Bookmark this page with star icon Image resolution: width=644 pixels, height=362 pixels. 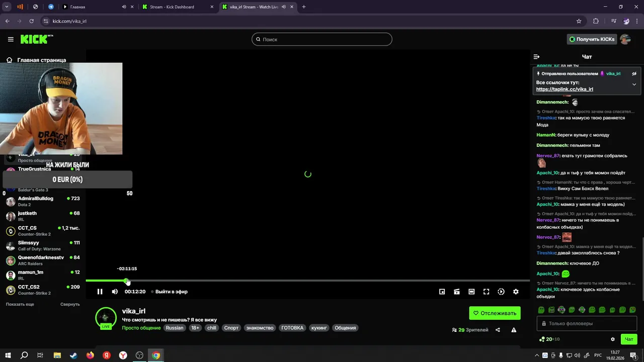point(579,21)
